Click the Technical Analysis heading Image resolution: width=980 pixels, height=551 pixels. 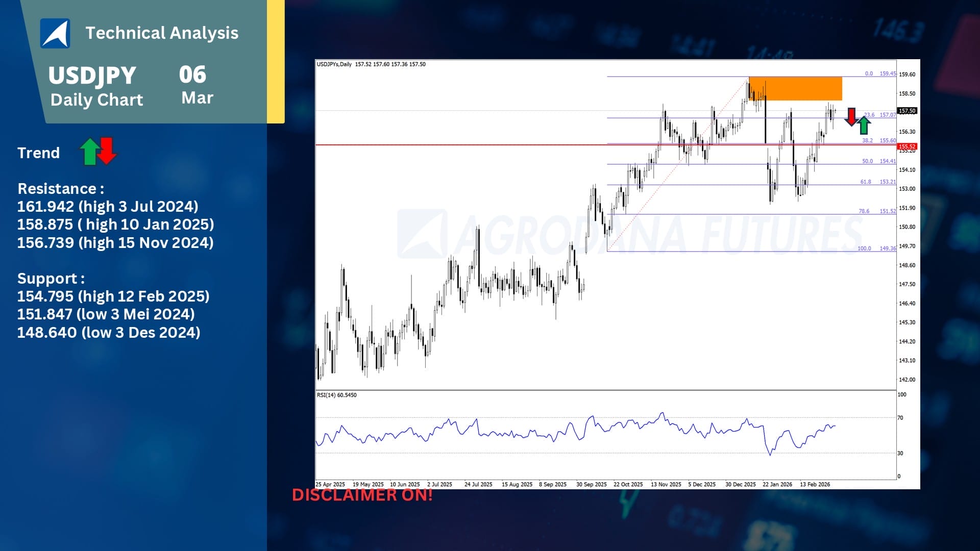162,33
